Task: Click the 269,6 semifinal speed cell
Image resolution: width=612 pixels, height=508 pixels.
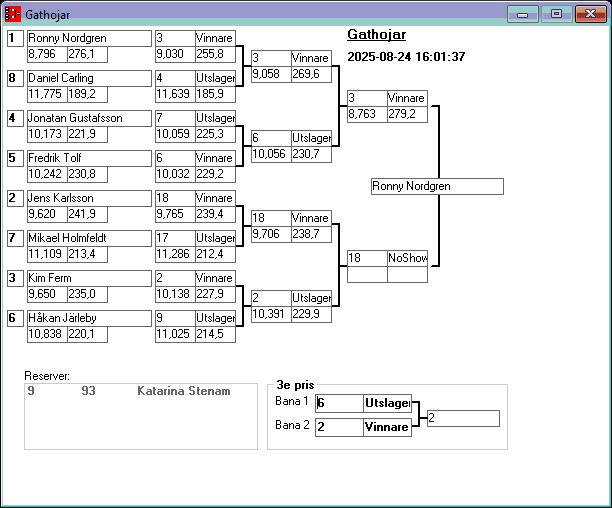Action: [311, 74]
